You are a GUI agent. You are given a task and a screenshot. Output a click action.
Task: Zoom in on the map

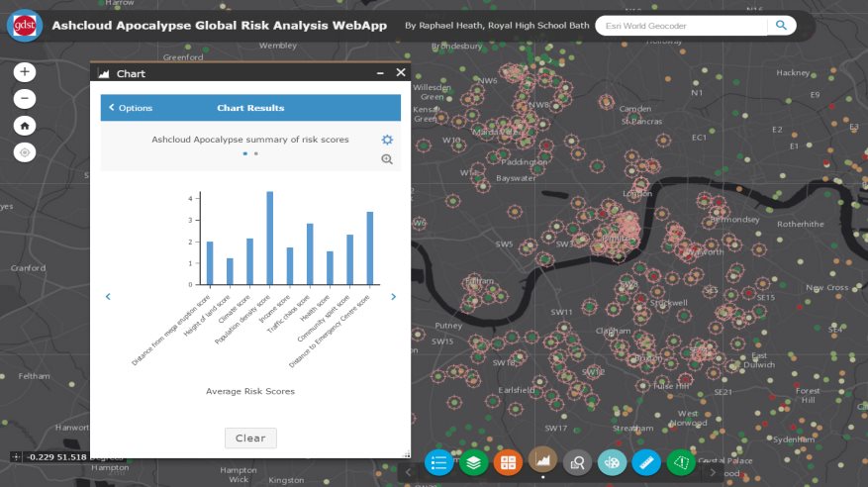[26, 72]
